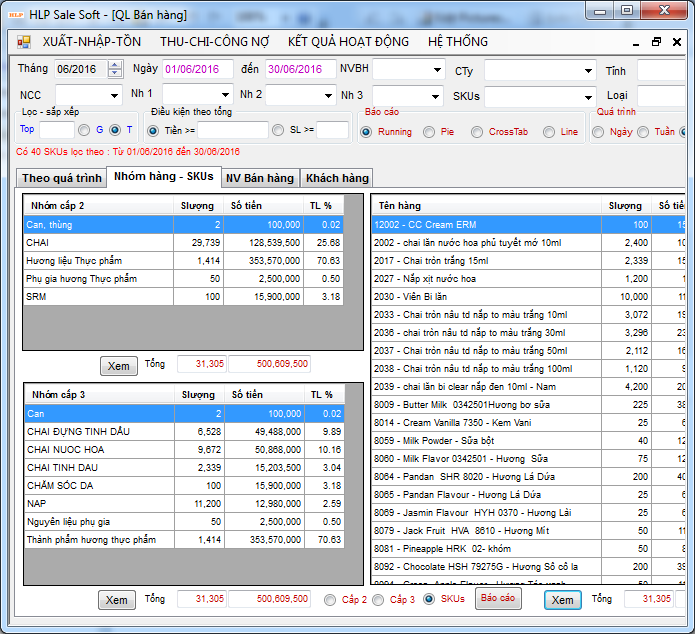Select CHAI NUOC HOA row
Screen dimensions: 695x634
click(185, 450)
